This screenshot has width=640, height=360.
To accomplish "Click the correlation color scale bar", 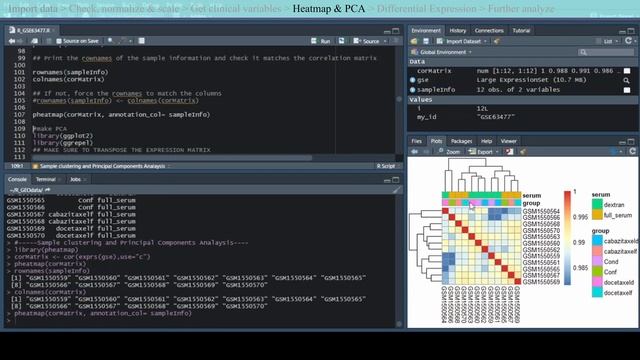I will [x=567, y=238].
